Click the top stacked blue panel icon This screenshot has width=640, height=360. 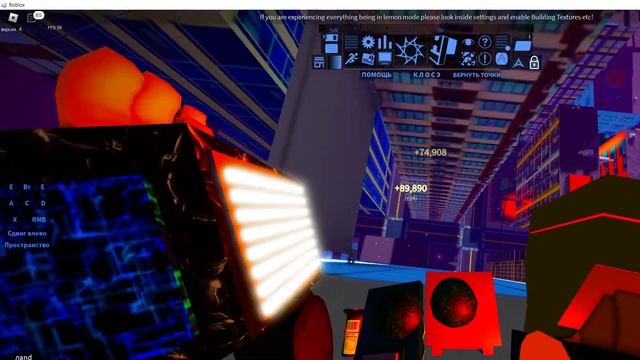[331, 38]
